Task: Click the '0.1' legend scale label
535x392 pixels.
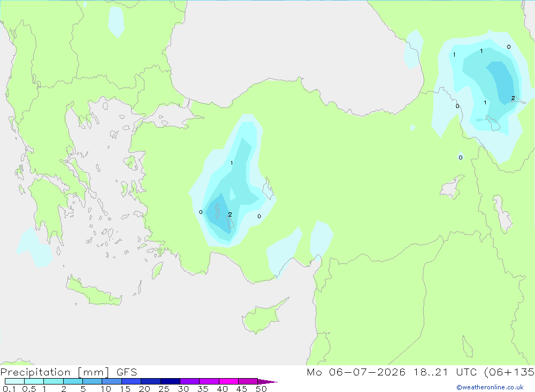Action: coord(9,389)
